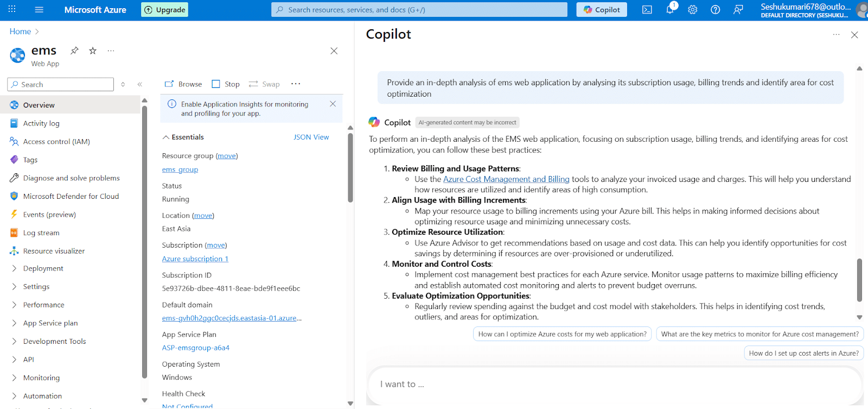
Task: Click the sidebar Search box
Action: tap(61, 84)
